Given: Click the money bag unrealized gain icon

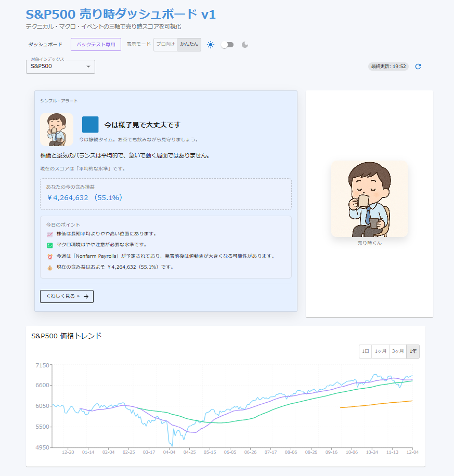Looking at the screenshot, I should 50,268.
